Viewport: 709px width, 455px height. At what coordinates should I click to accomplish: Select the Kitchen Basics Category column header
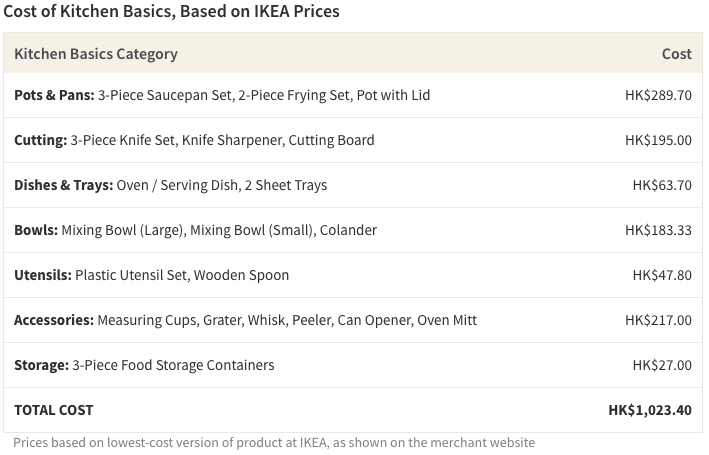tap(96, 54)
